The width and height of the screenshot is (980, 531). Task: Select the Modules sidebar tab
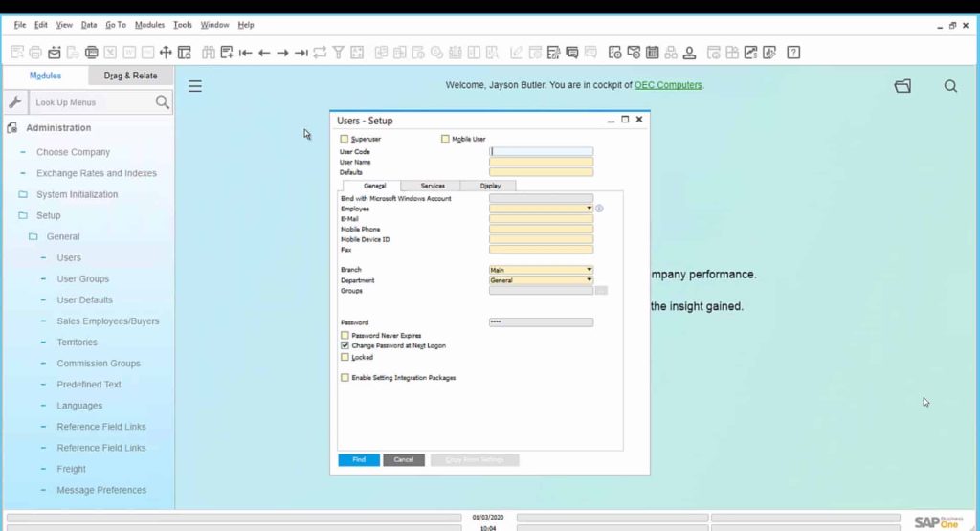45,76
